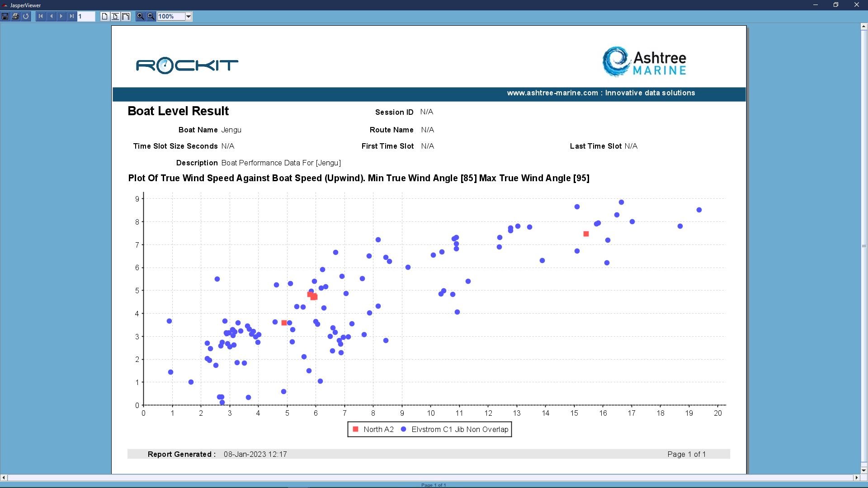Click the zoom ratio combo box text

coord(171,17)
